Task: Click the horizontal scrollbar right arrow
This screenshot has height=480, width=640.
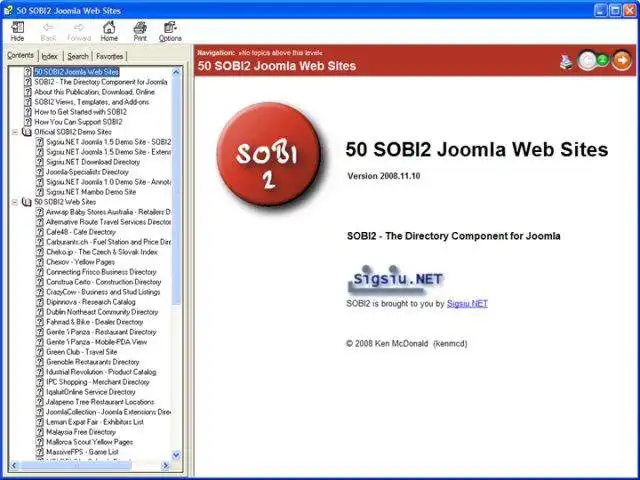Action: point(166,465)
